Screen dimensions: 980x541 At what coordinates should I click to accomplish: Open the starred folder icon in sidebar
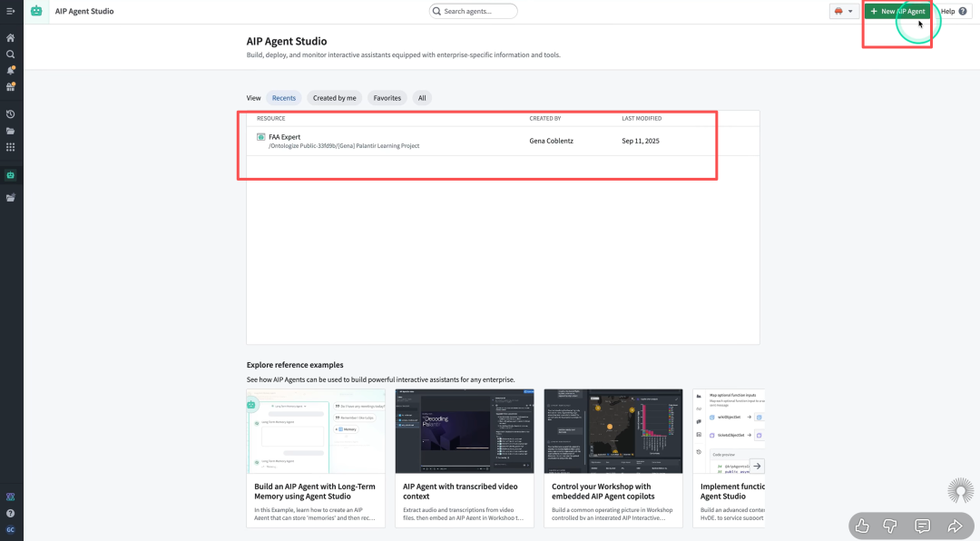(x=11, y=198)
